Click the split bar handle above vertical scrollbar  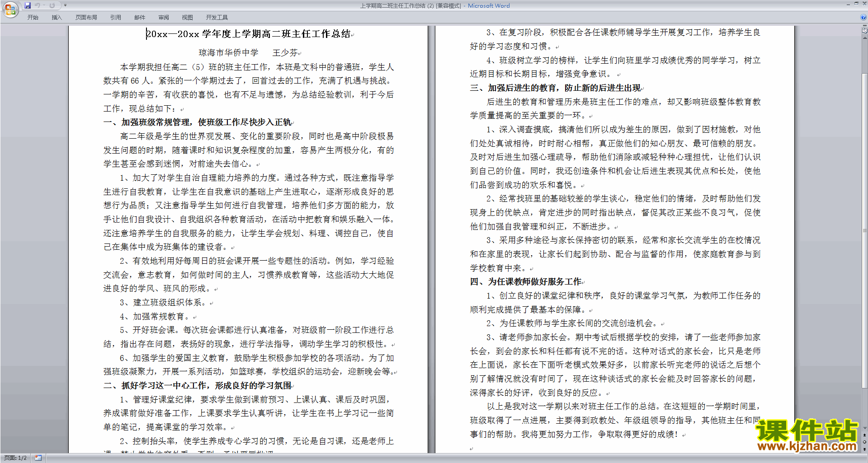coord(864,26)
